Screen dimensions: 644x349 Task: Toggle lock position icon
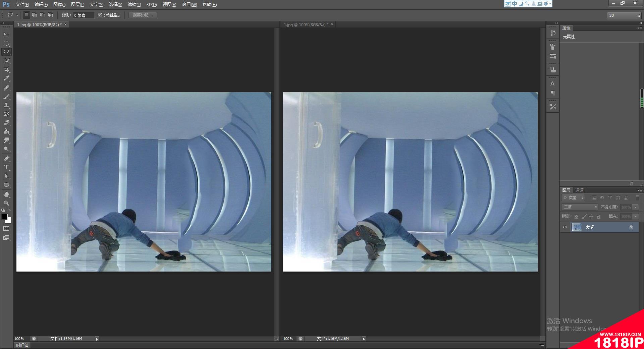pos(591,217)
